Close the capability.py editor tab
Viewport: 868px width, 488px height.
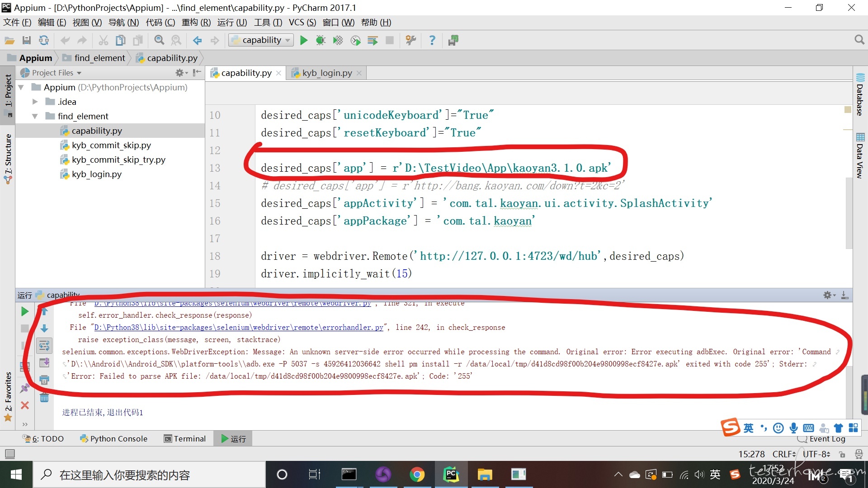click(x=278, y=73)
